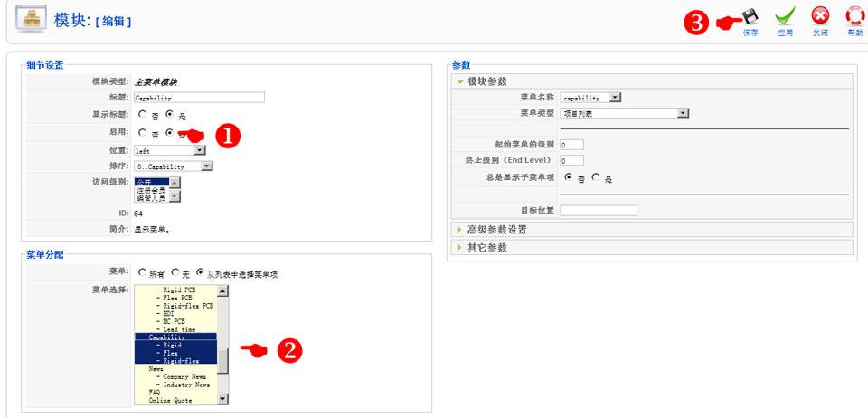
Task: Select '- Lead time' in menu selection list
Action: pos(175,328)
